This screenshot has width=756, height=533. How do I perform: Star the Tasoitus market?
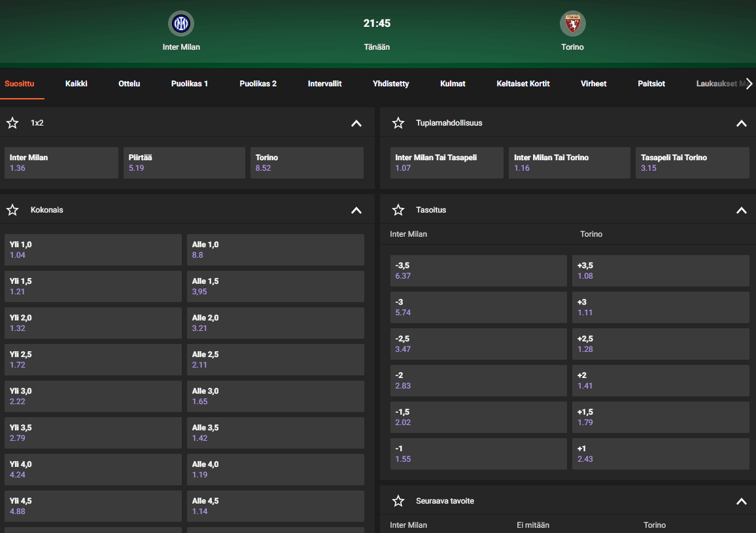coord(398,210)
